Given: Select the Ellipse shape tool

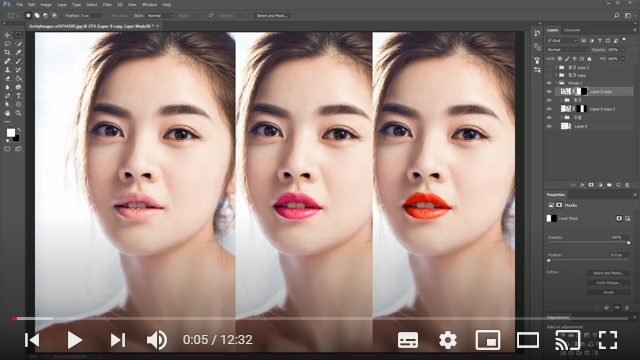Looking at the screenshot, I should click(18, 104).
